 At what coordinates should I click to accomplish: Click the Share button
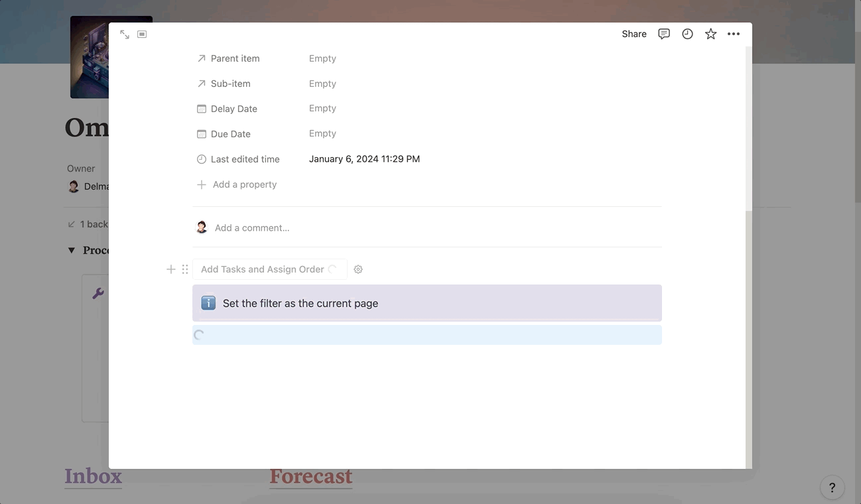click(634, 34)
